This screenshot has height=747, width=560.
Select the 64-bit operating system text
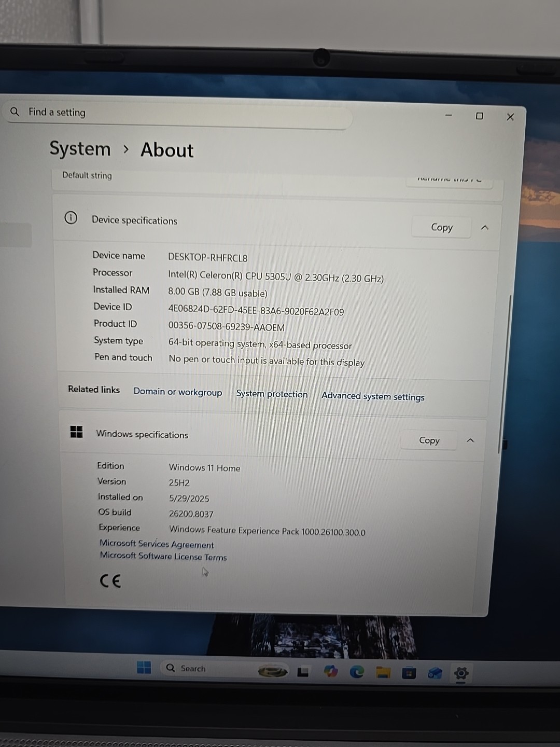click(260, 344)
